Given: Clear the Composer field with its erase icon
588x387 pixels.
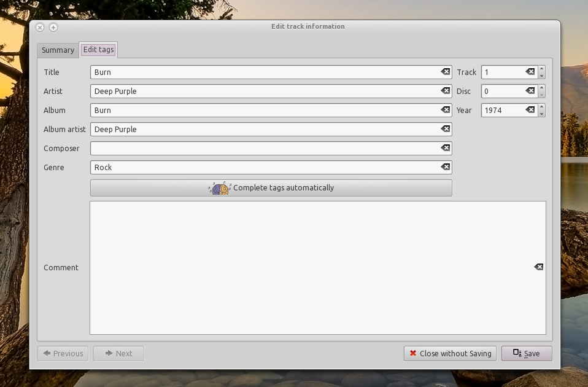Looking at the screenshot, I should [x=445, y=148].
